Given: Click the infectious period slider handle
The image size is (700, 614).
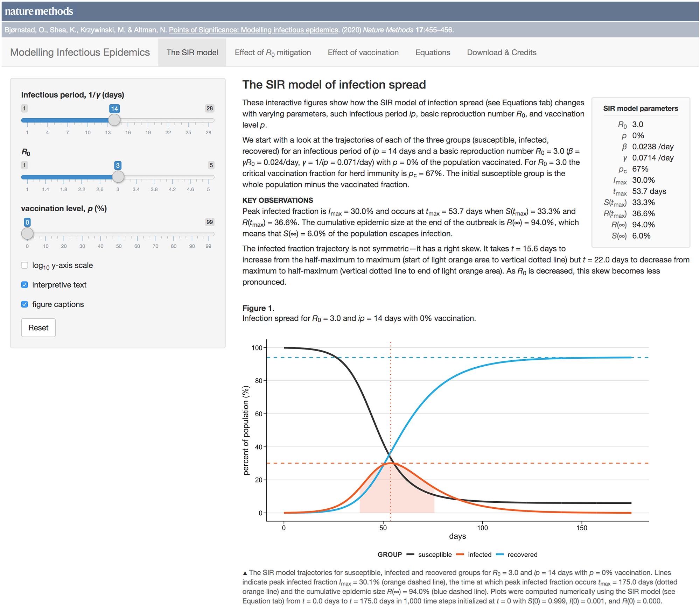Looking at the screenshot, I should pos(114,120).
